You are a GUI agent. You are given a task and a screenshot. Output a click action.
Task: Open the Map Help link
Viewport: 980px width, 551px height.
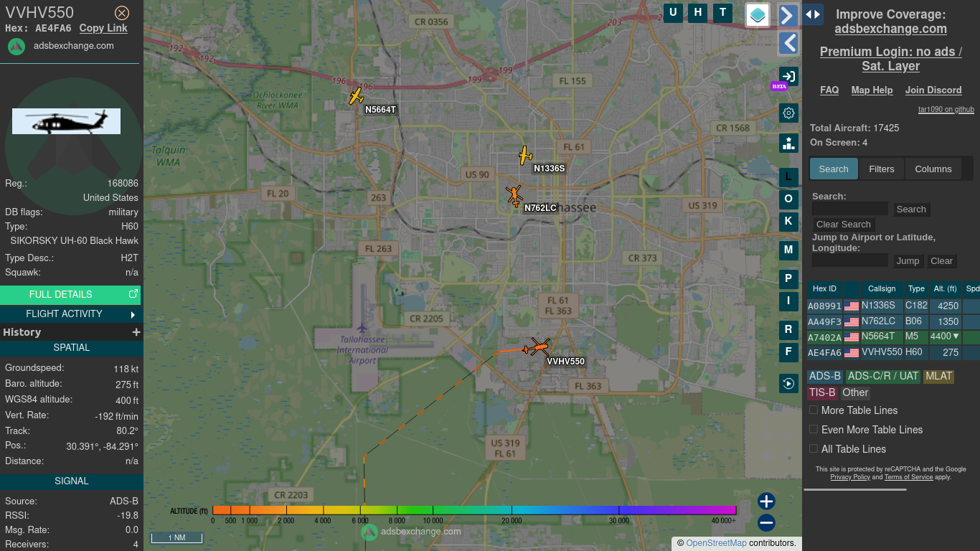[x=872, y=90]
